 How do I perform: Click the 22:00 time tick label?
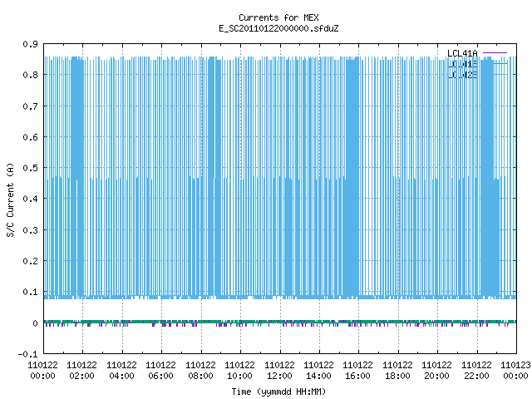pyautogui.click(x=476, y=376)
